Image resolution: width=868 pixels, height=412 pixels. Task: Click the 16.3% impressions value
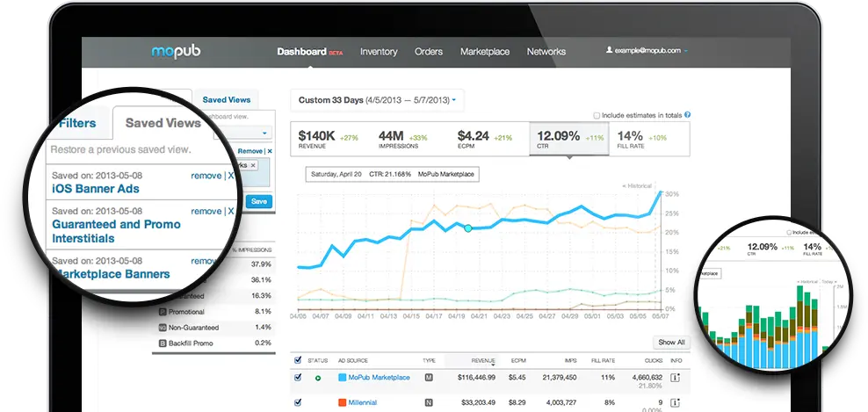(x=261, y=296)
